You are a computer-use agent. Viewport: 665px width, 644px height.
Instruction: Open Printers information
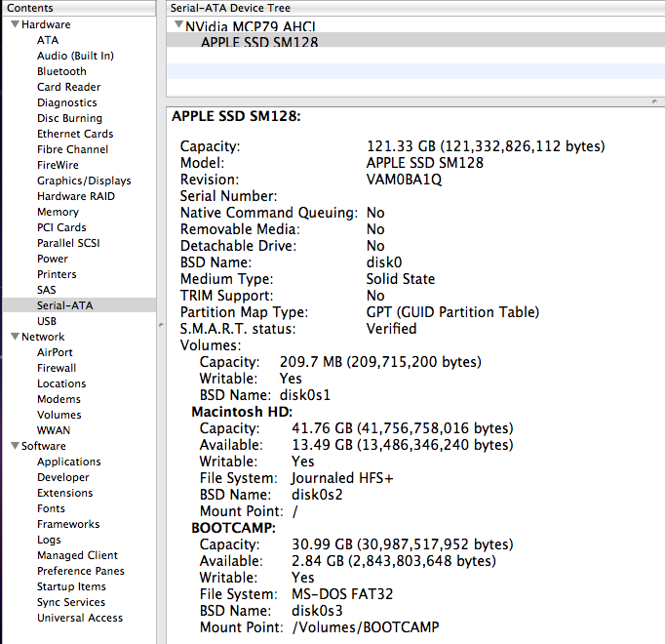(x=57, y=274)
